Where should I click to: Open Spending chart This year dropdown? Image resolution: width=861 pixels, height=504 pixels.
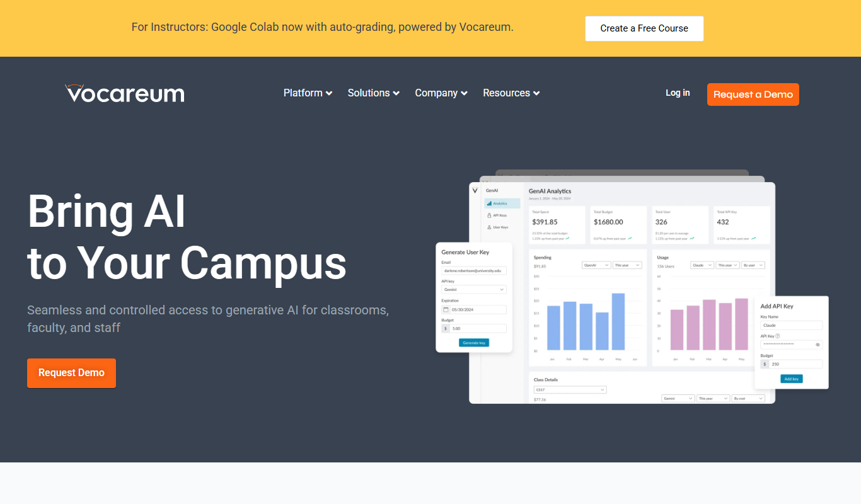(627, 265)
